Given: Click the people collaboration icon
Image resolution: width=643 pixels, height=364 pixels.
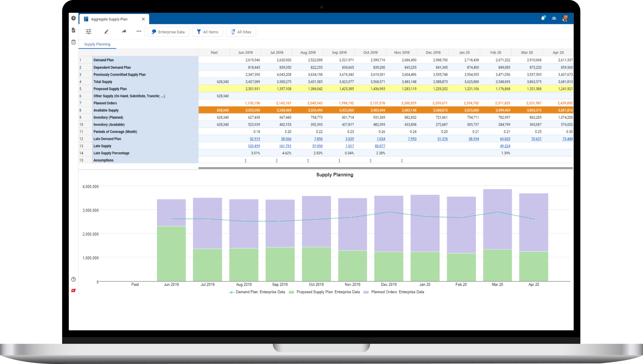Looking at the screenshot, I should coord(554,18).
